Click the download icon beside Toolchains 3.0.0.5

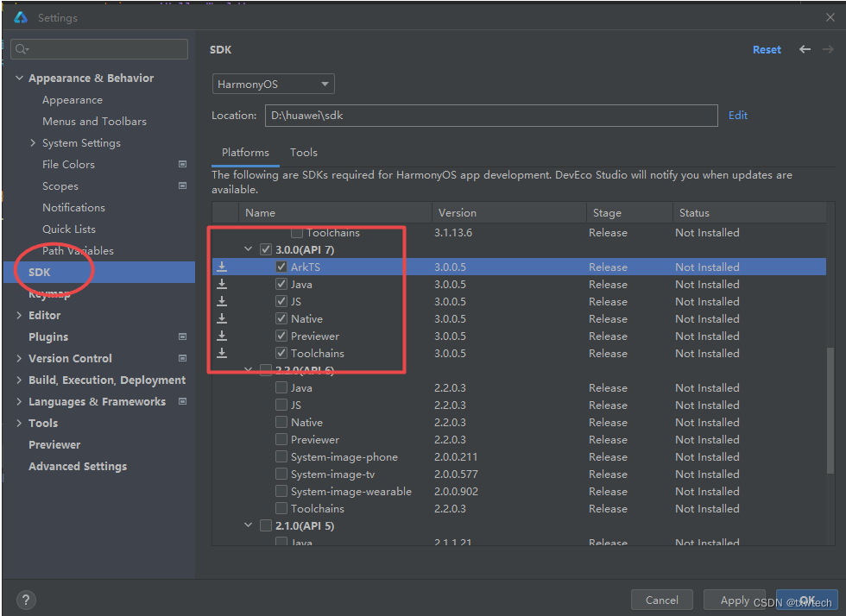coord(222,353)
